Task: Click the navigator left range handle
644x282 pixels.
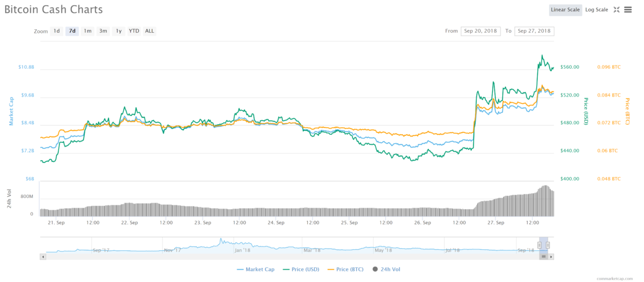Action: tap(539, 245)
